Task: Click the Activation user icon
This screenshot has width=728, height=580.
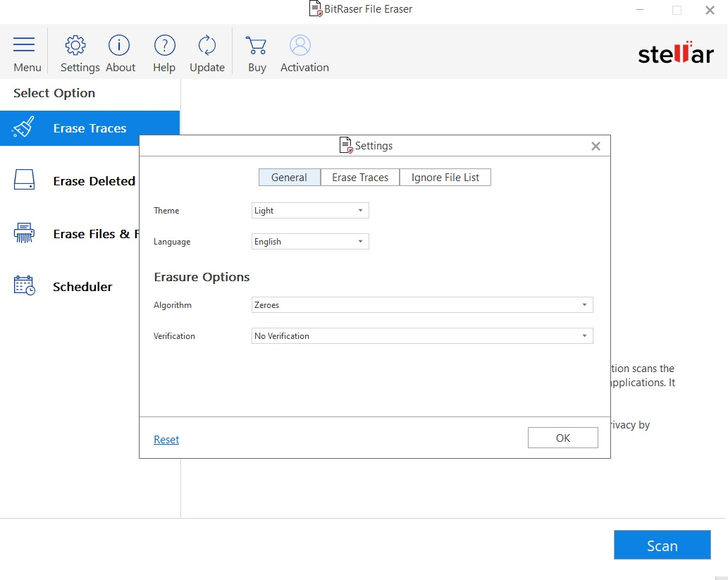Action: (x=300, y=46)
